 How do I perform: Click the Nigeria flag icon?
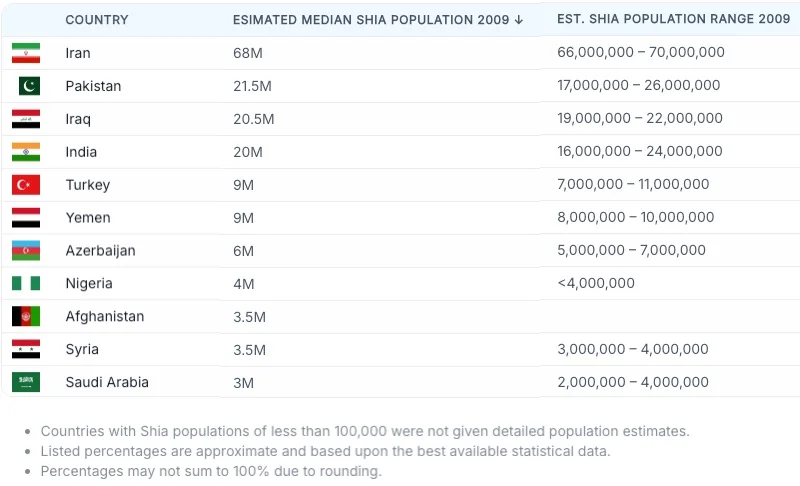click(26, 284)
